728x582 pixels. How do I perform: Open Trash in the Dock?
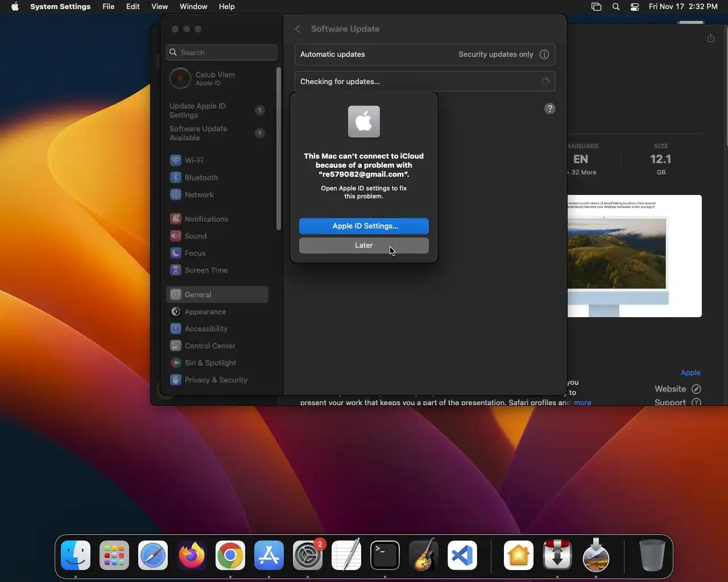coord(652,555)
